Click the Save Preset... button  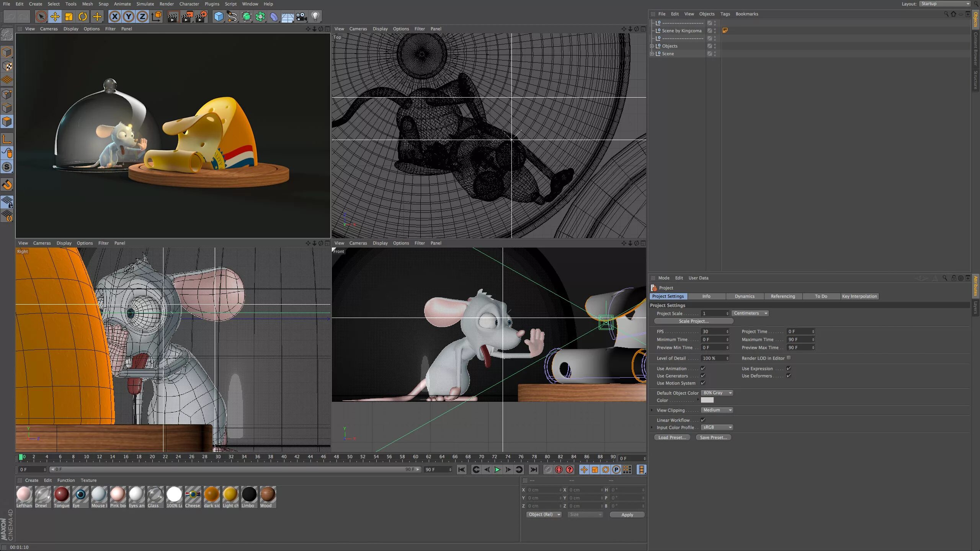pos(713,437)
